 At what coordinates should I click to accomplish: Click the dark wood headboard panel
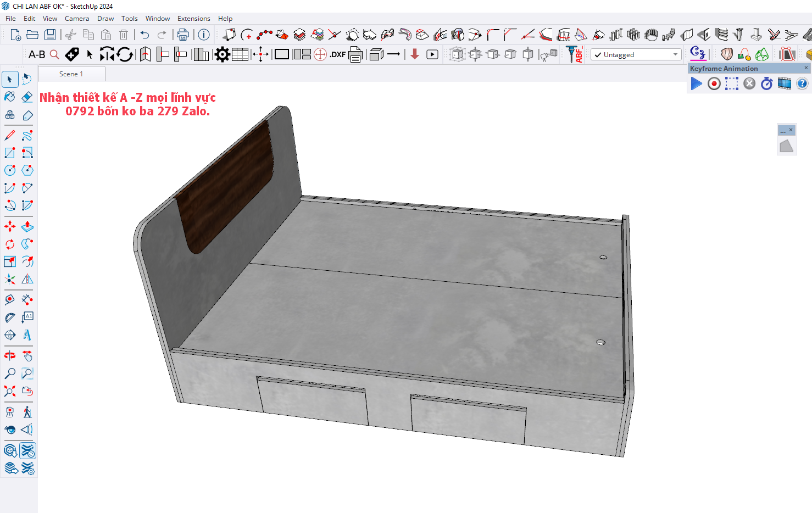pyautogui.click(x=224, y=187)
